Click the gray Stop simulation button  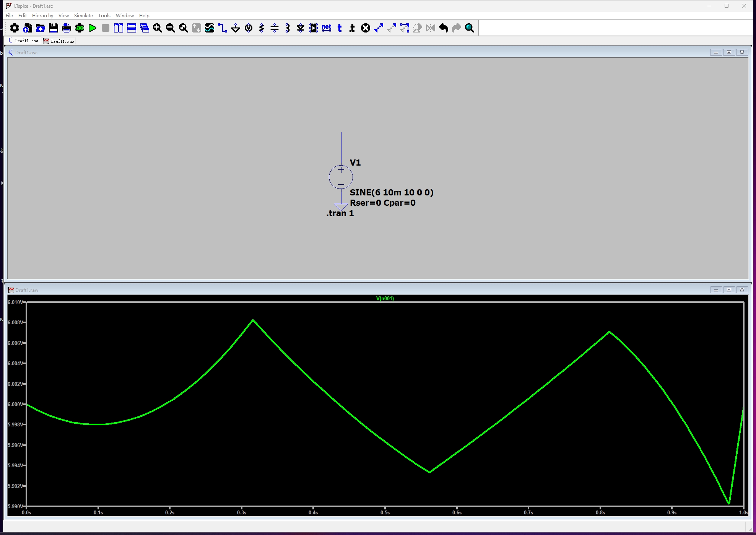[x=105, y=28]
